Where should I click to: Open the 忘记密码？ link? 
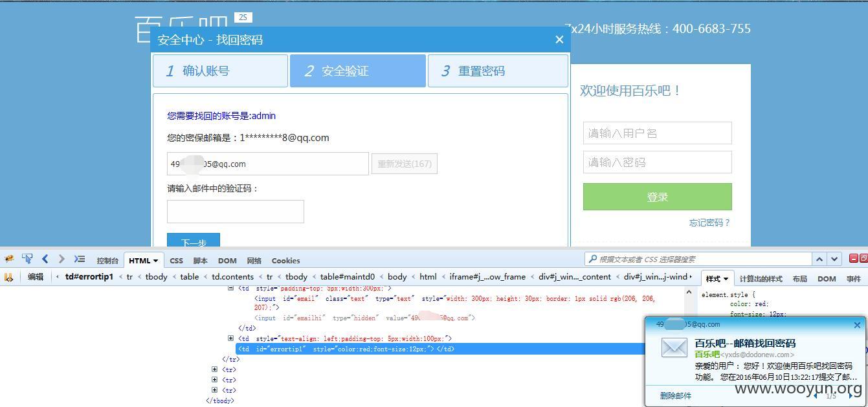pos(709,223)
